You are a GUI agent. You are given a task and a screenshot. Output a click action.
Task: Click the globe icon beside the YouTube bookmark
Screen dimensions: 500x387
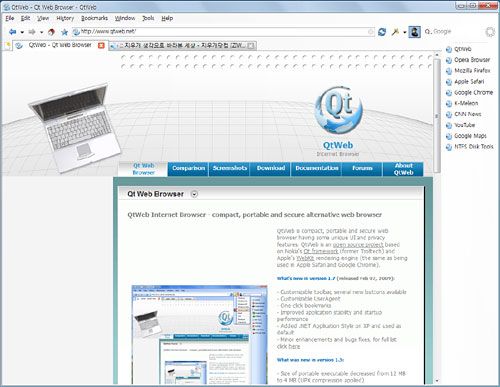point(449,125)
